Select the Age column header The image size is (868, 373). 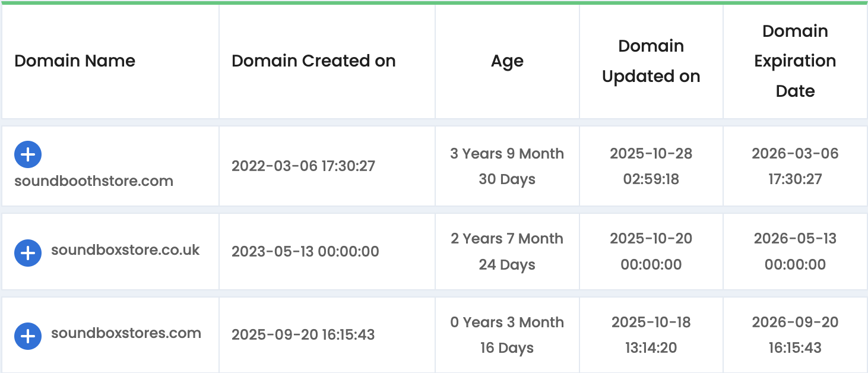tap(507, 61)
